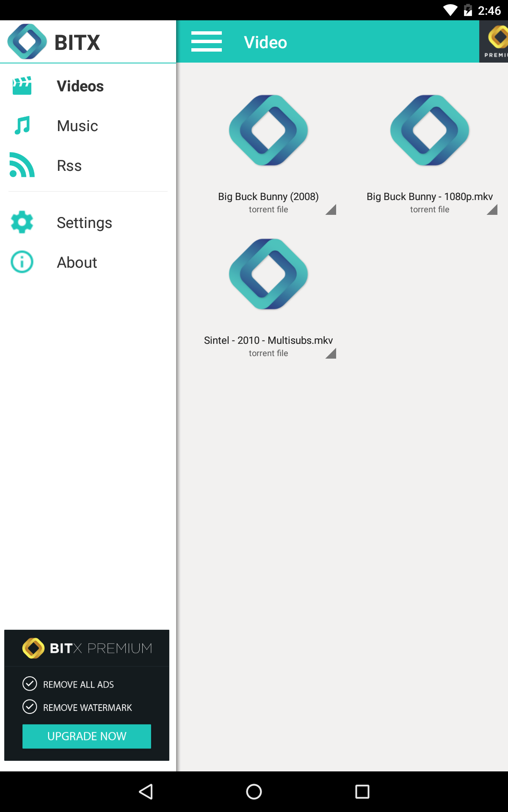Image resolution: width=508 pixels, height=812 pixels.
Task: Tap the Android back navigation button
Action: 146,792
